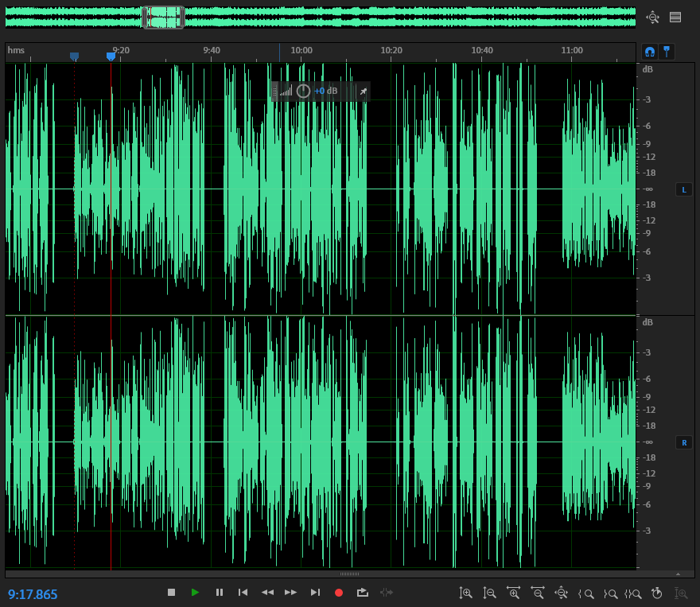Click the zoom to time icon
Image resolution: width=700 pixels, height=607 pixels.
[657, 593]
